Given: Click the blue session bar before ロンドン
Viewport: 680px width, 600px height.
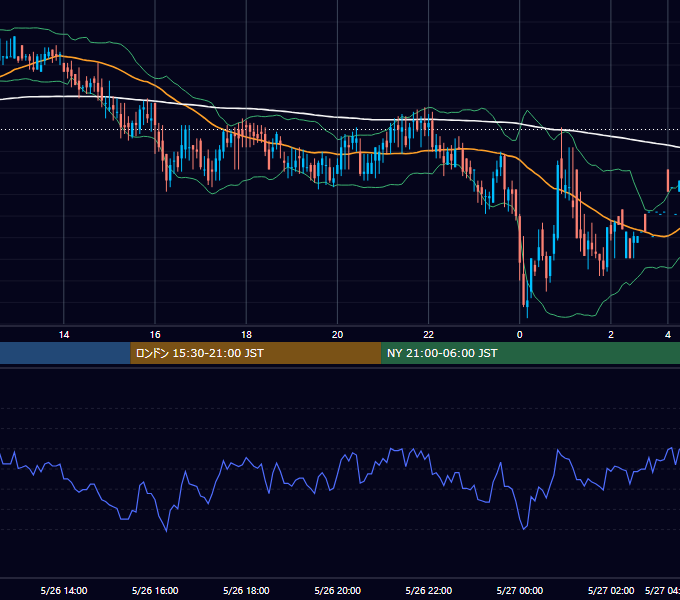Looking at the screenshot, I should 65,353.
